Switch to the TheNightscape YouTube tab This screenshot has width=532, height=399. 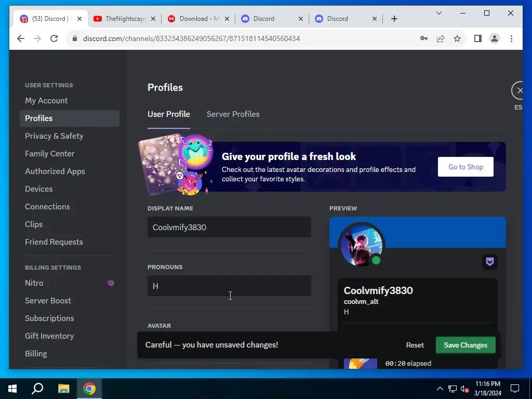click(125, 19)
